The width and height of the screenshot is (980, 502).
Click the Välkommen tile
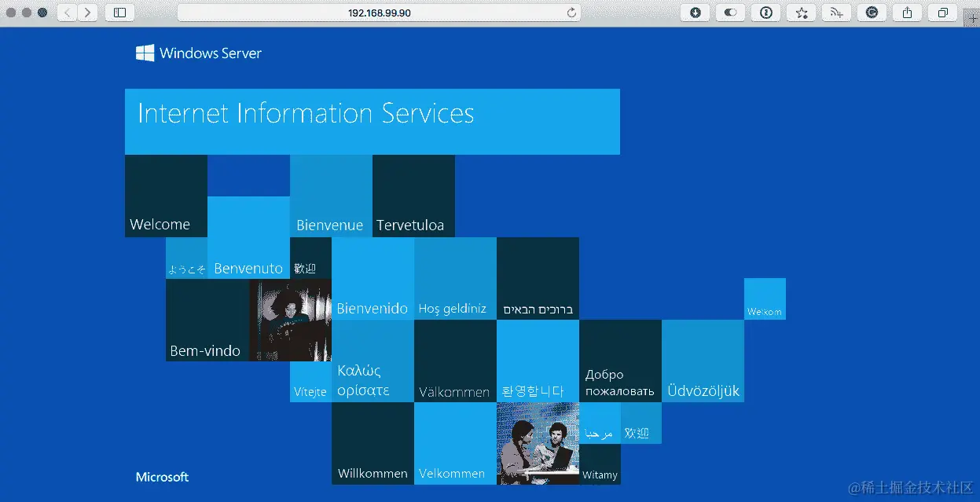455,361
